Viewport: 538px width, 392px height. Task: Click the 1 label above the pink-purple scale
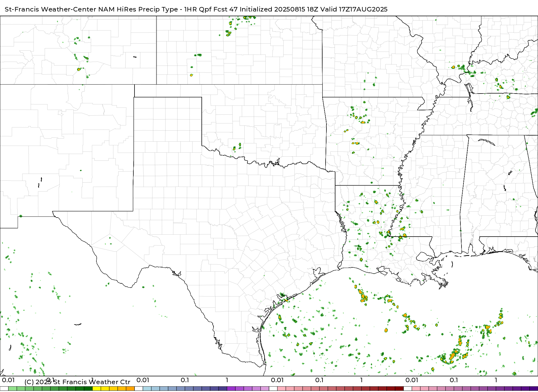click(x=496, y=380)
